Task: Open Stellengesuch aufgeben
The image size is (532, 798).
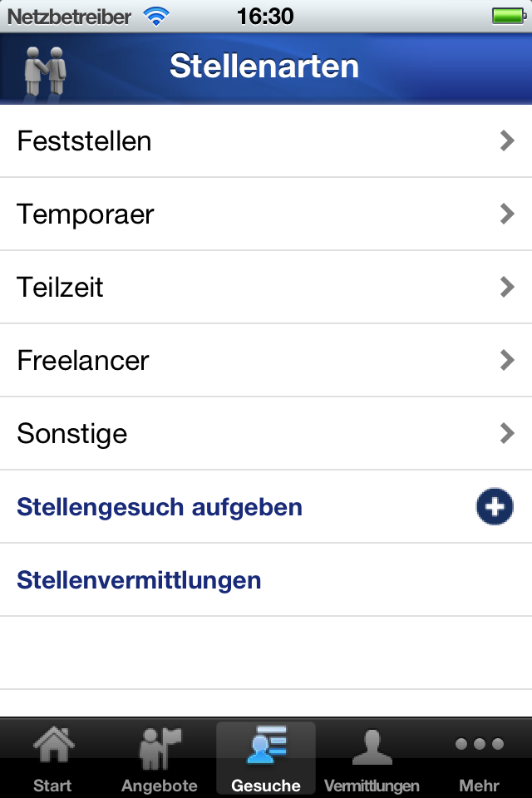Action: [x=160, y=506]
